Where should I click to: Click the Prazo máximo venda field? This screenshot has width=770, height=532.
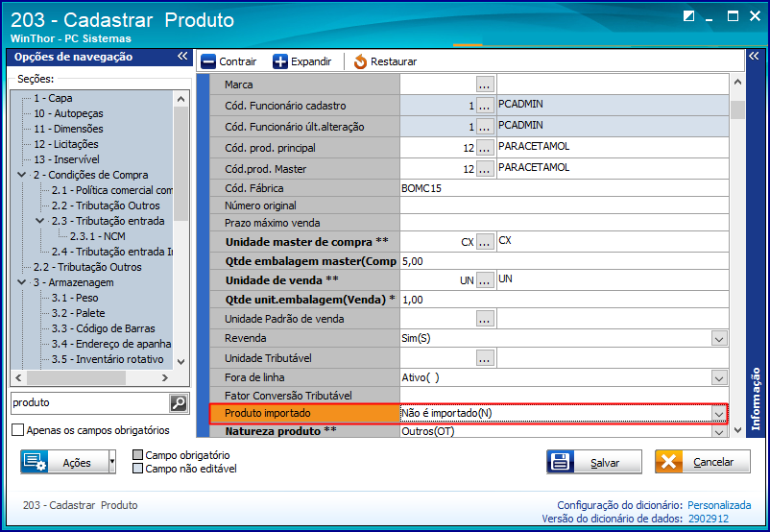(564, 223)
